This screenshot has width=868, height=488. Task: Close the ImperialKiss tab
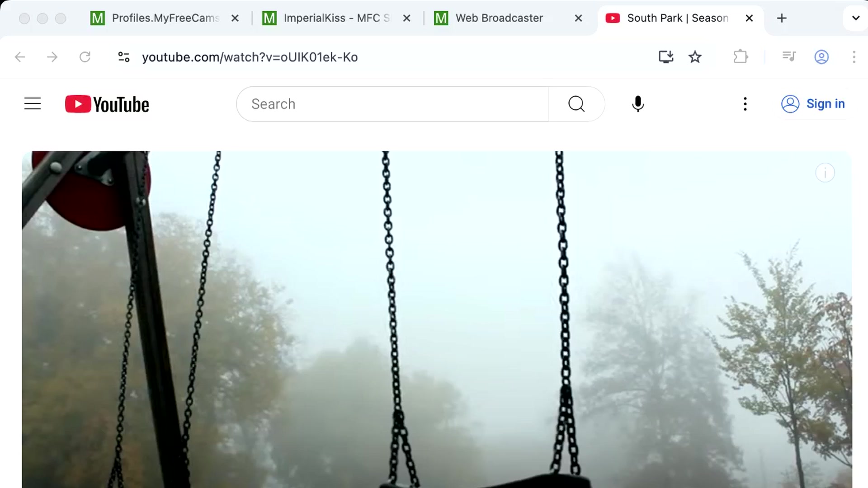pyautogui.click(x=407, y=18)
